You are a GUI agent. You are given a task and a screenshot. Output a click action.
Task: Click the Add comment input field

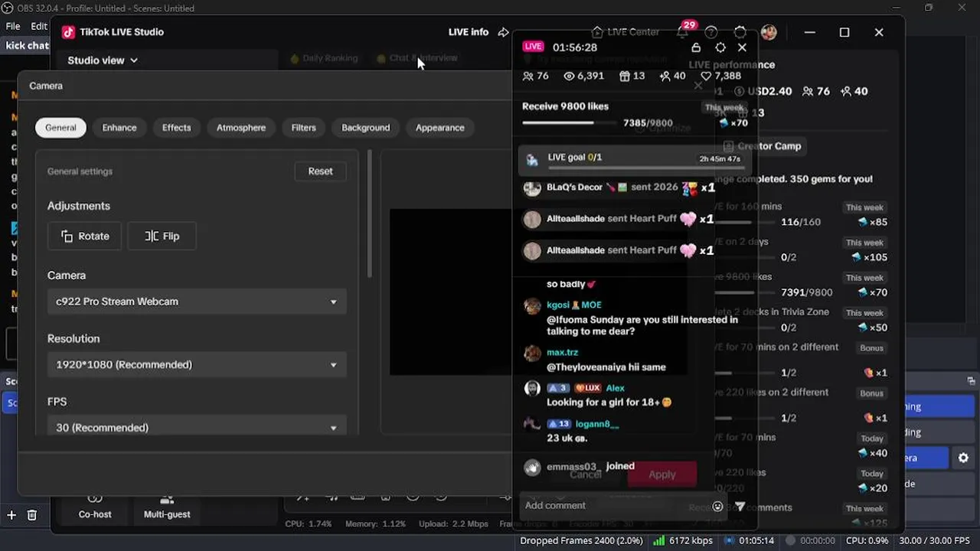[x=616, y=506]
